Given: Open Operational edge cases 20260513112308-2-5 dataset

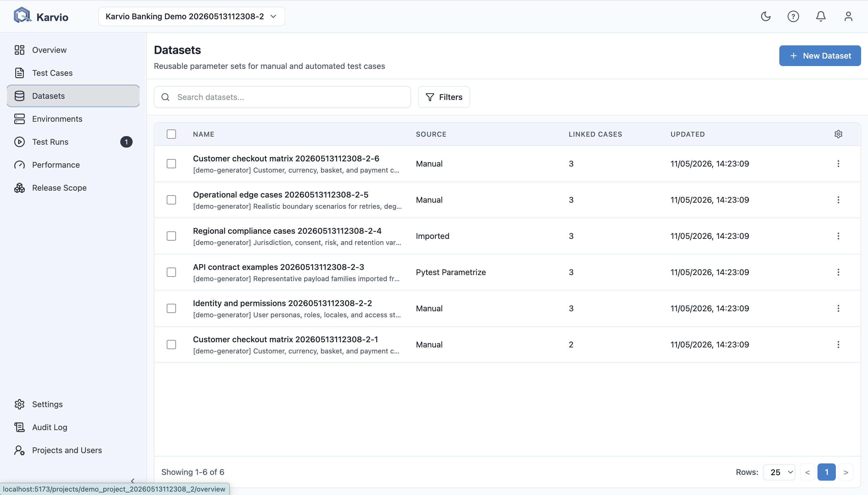Looking at the screenshot, I should (x=281, y=195).
